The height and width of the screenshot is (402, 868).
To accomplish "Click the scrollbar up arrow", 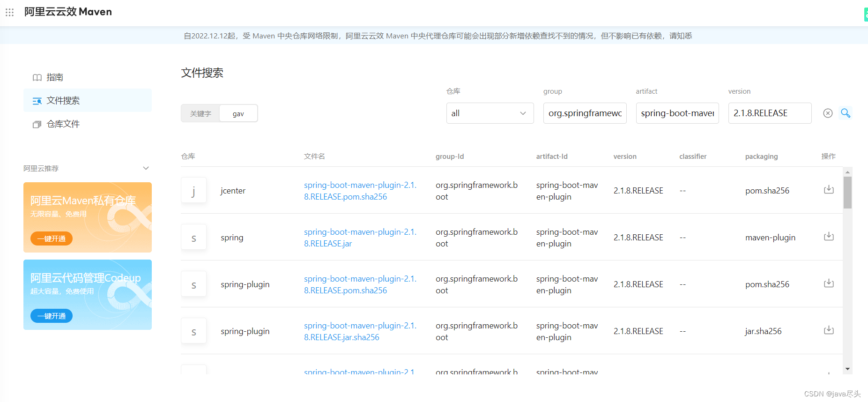I will [847, 172].
